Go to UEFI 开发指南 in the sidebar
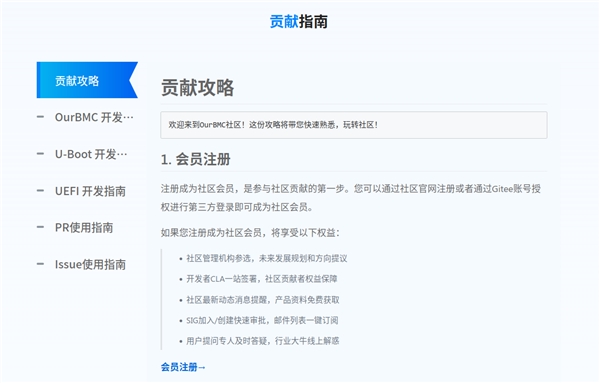 [90, 191]
